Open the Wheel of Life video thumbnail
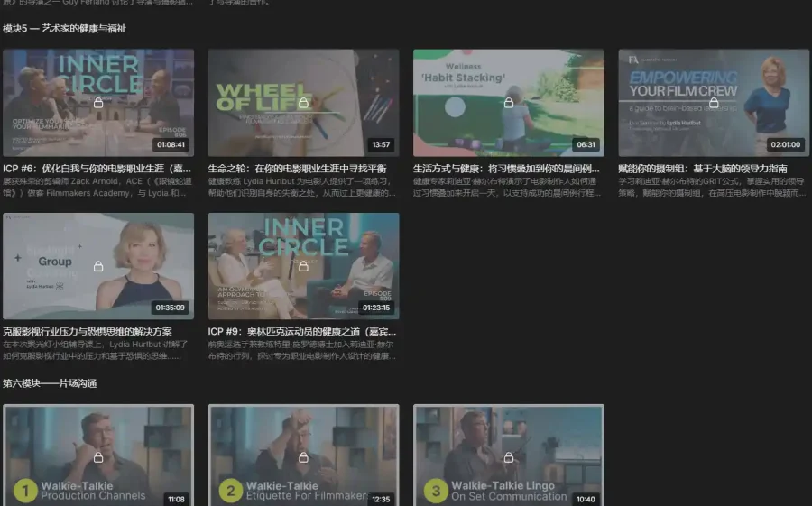The image size is (812, 506). click(x=303, y=103)
